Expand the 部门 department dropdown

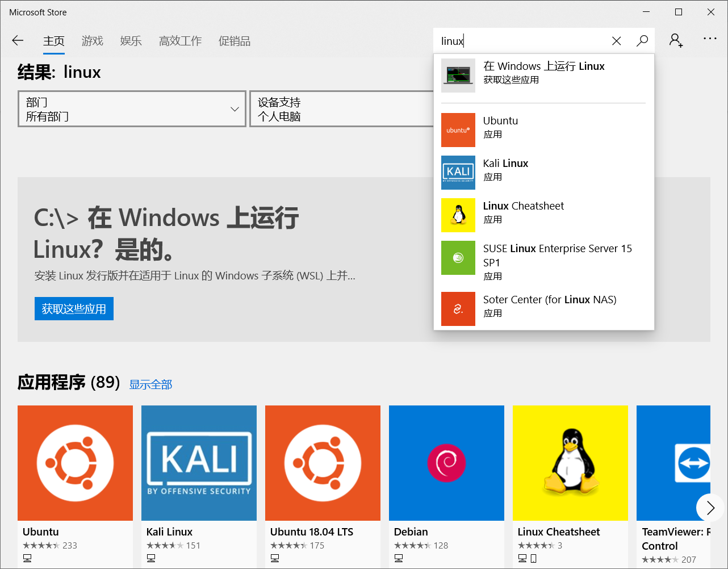(x=132, y=109)
